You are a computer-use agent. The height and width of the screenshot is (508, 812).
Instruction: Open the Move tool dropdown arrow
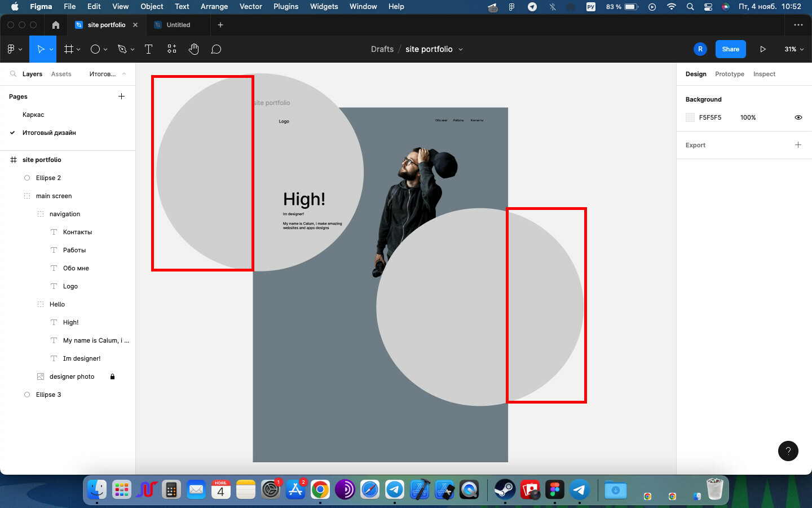click(51, 49)
